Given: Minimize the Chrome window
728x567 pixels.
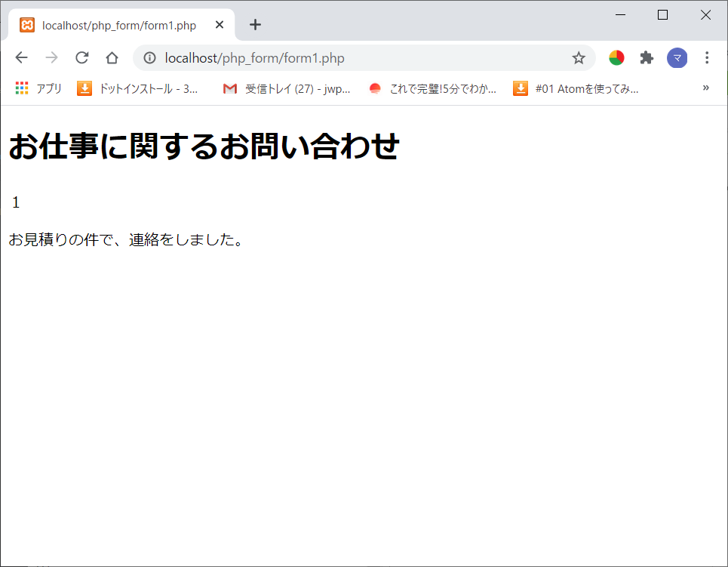Looking at the screenshot, I should [x=620, y=15].
